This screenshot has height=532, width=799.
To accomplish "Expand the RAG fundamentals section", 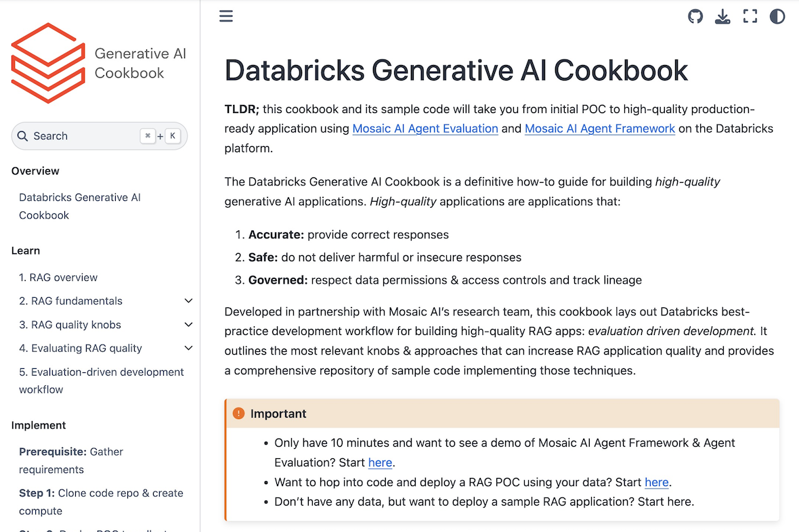I will point(188,301).
